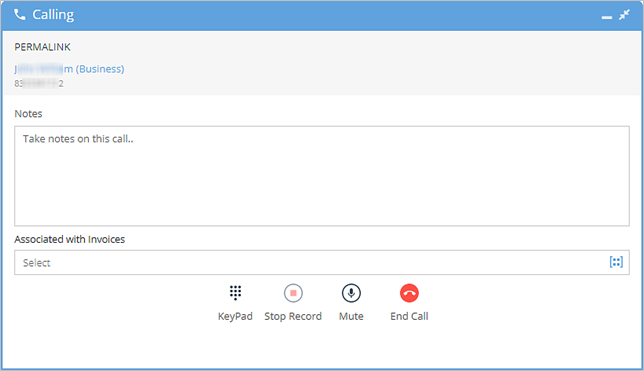Open the KeyPad dial pad
Image resolution: width=644 pixels, height=371 pixels.
(x=235, y=293)
